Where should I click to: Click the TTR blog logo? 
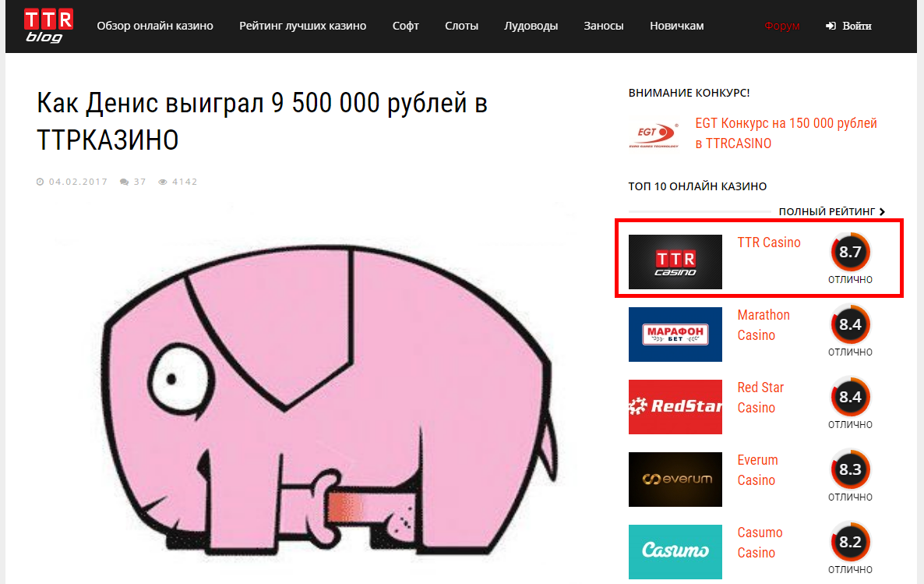click(x=48, y=26)
